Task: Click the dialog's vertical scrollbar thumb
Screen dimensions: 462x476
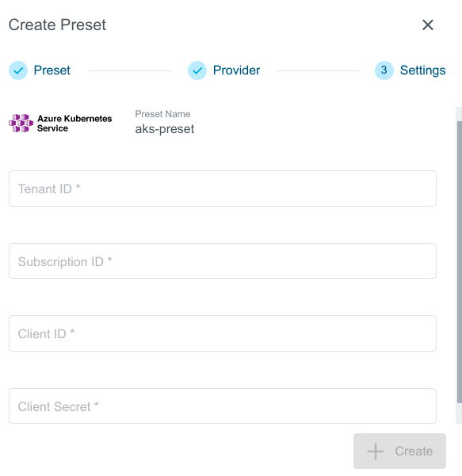Action: coord(460,262)
